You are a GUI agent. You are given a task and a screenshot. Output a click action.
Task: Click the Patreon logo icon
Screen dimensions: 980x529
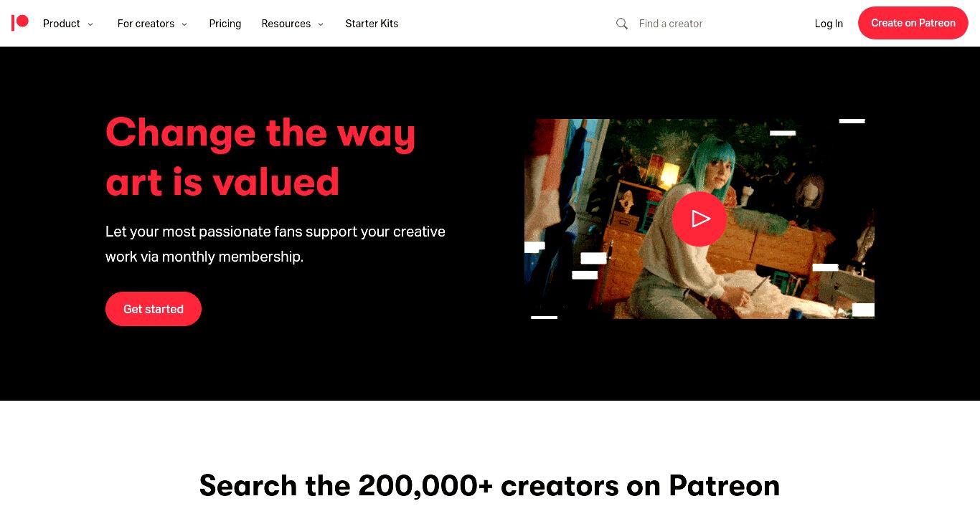point(20,23)
